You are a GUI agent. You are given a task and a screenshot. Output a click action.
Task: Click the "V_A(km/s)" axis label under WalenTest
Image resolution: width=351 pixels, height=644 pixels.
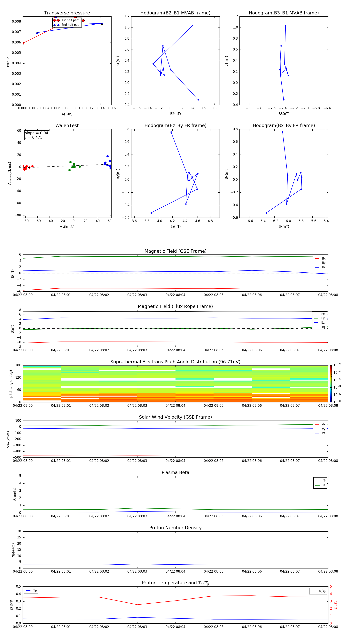click(67, 227)
